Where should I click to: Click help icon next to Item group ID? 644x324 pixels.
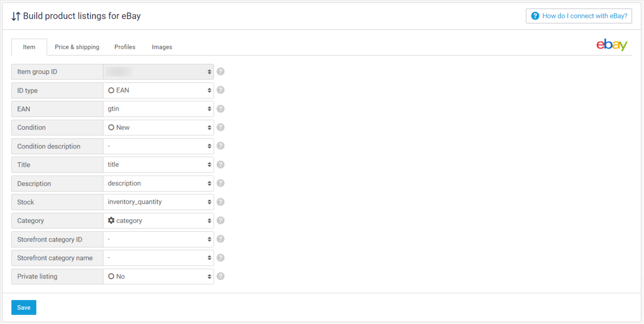click(x=221, y=71)
